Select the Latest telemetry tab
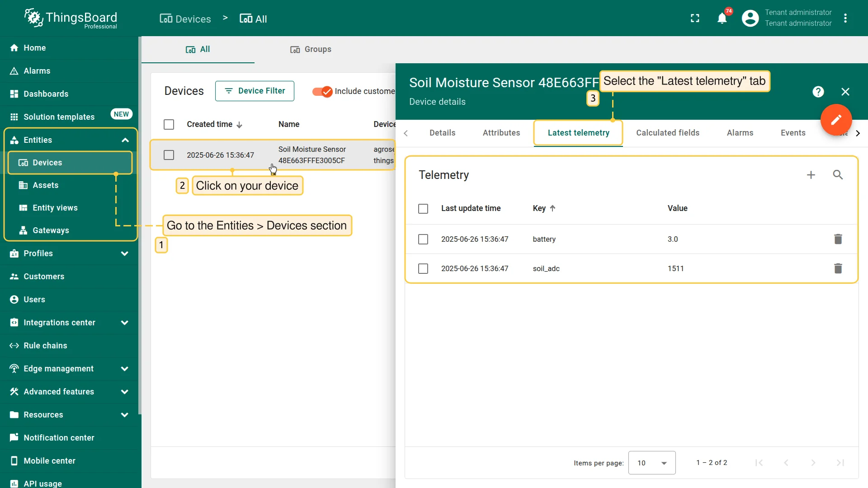This screenshot has height=488, width=868. click(x=578, y=133)
